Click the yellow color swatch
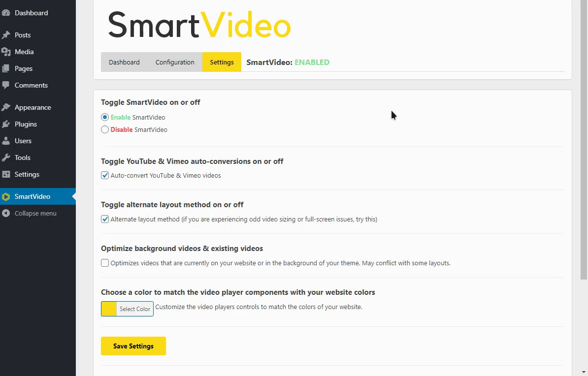This screenshot has width=588, height=376. (x=109, y=309)
